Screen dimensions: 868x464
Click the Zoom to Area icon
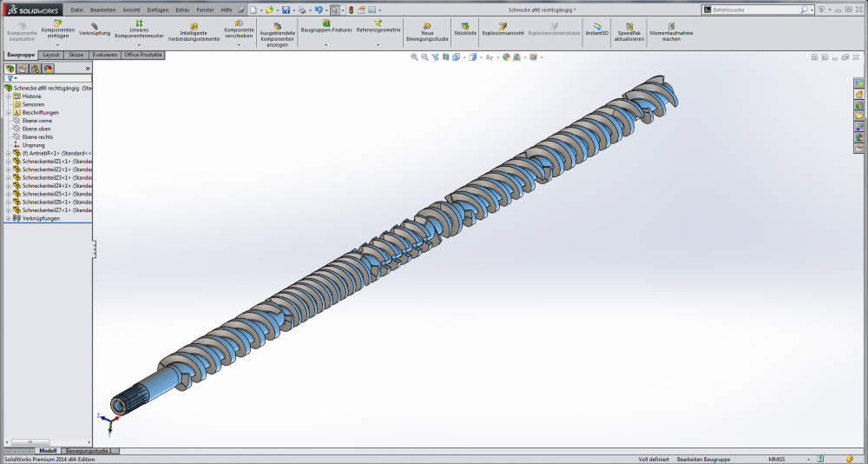coord(424,57)
